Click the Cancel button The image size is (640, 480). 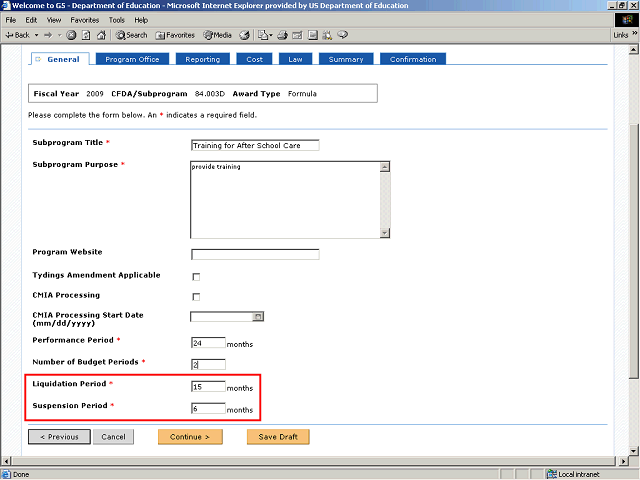(113, 437)
